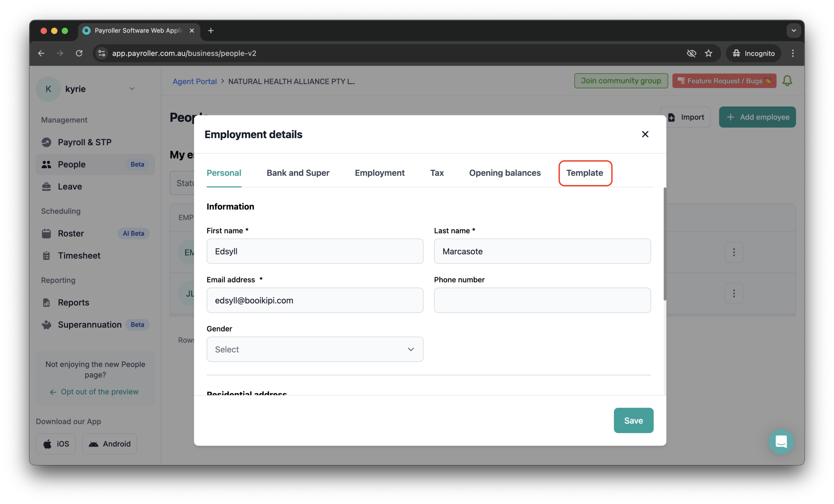Go back in browser history

[x=41, y=53]
